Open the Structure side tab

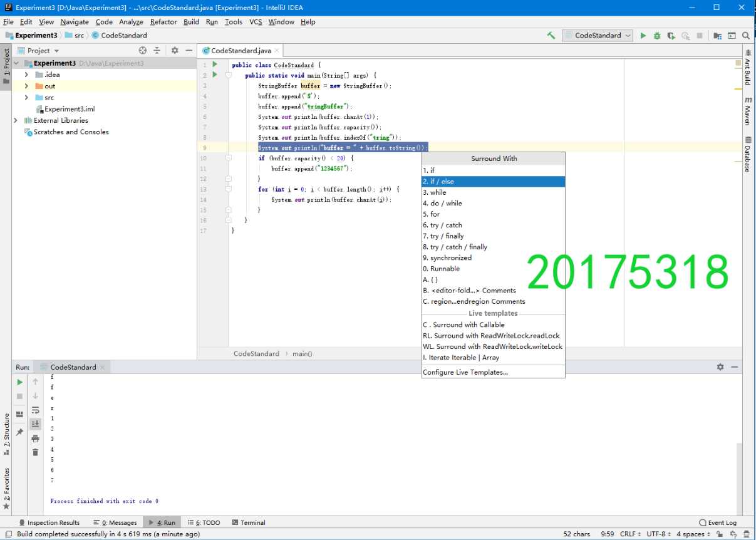6,434
